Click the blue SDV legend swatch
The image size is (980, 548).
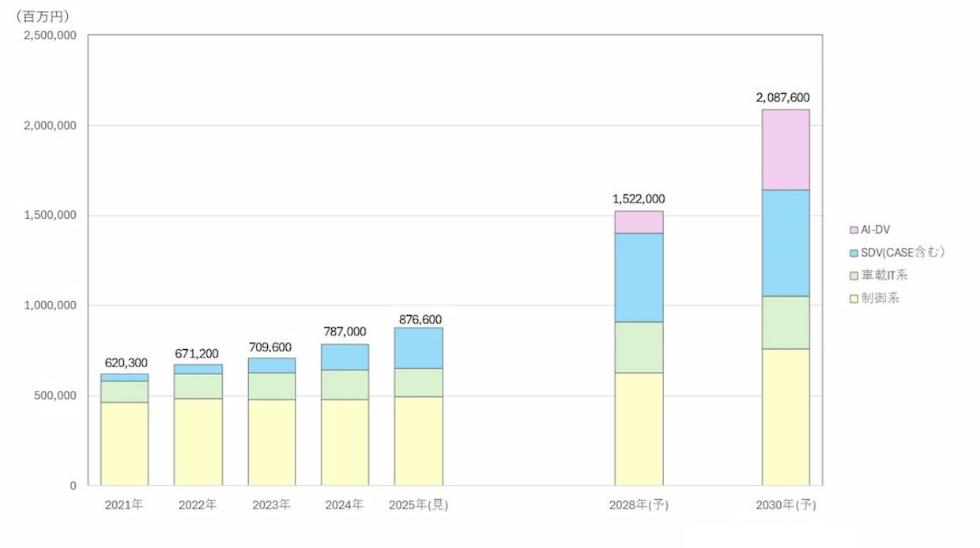coord(854,253)
